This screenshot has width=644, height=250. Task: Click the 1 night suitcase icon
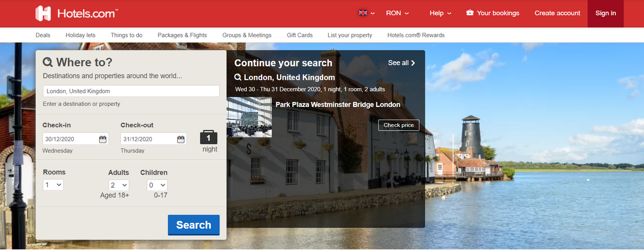click(x=209, y=137)
